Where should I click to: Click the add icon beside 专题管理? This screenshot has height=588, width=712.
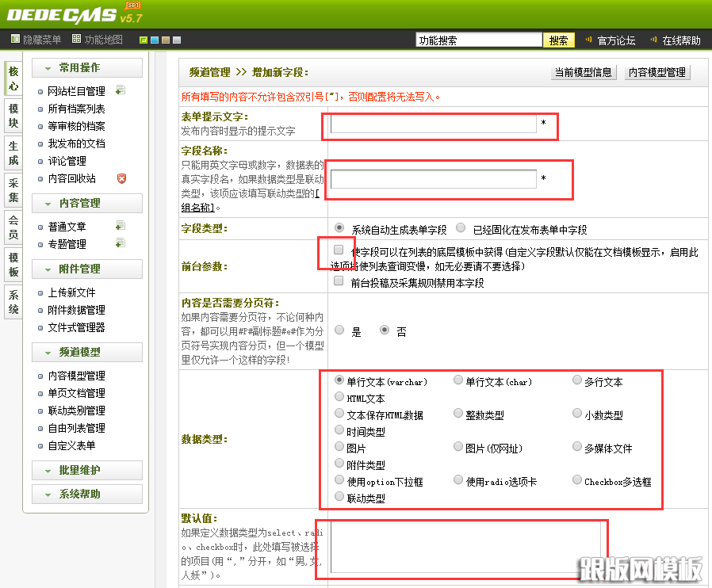coord(121,244)
